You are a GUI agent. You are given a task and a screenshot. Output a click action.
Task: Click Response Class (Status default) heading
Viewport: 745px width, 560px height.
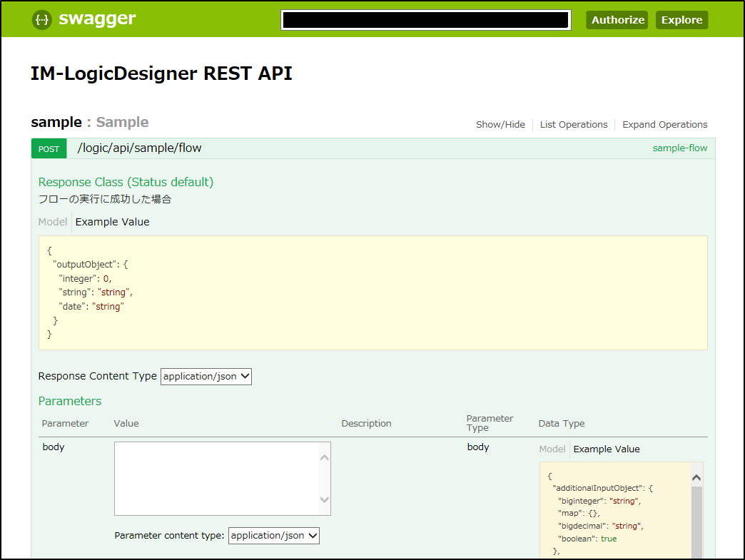coord(126,182)
